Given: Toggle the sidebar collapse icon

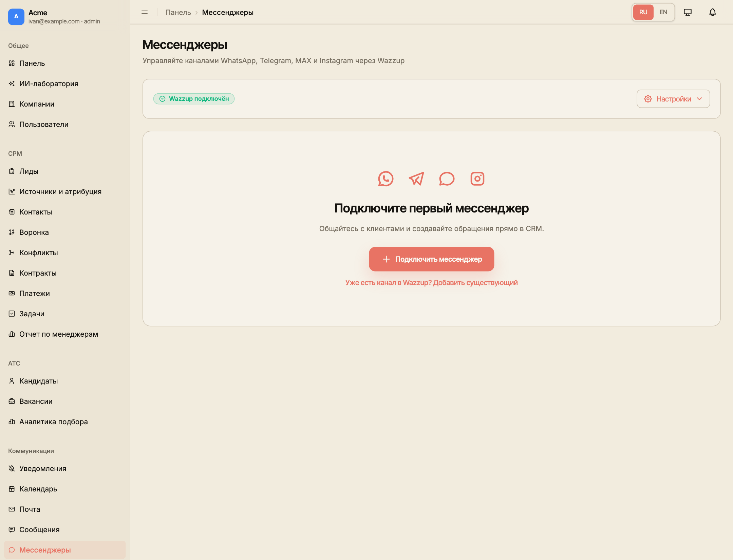Looking at the screenshot, I should pyautogui.click(x=145, y=12).
